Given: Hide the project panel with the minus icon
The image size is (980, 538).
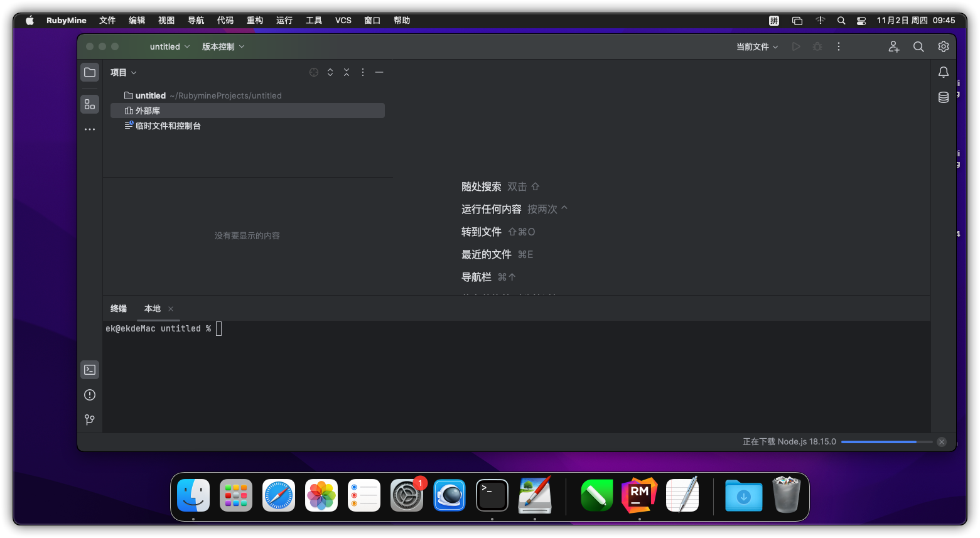Looking at the screenshot, I should 379,72.
